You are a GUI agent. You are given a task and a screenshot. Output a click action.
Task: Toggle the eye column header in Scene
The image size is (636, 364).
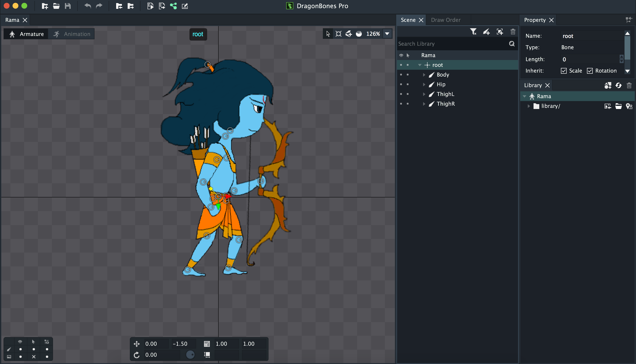401,55
